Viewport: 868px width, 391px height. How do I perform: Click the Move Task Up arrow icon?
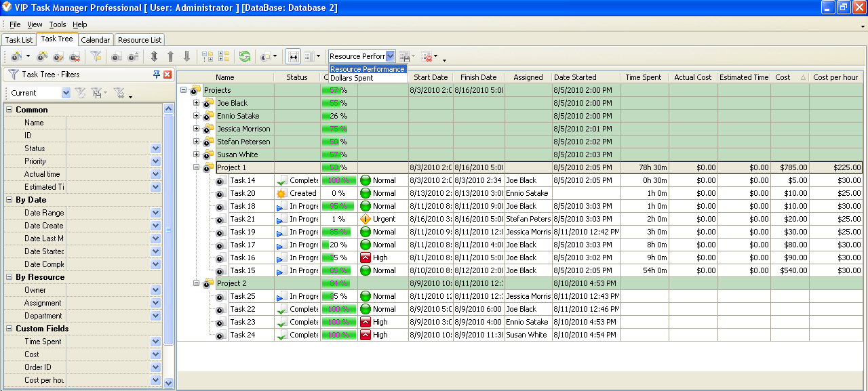pos(170,57)
